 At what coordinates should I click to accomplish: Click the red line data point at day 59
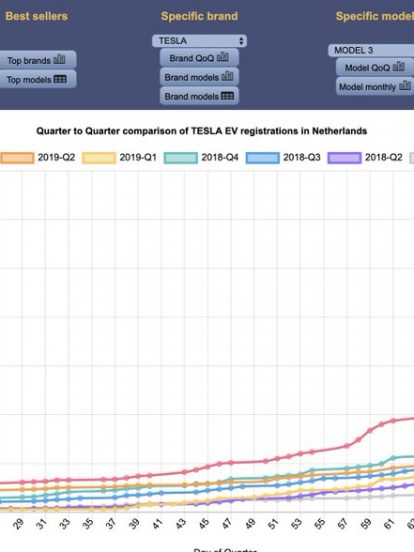point(370,431)
